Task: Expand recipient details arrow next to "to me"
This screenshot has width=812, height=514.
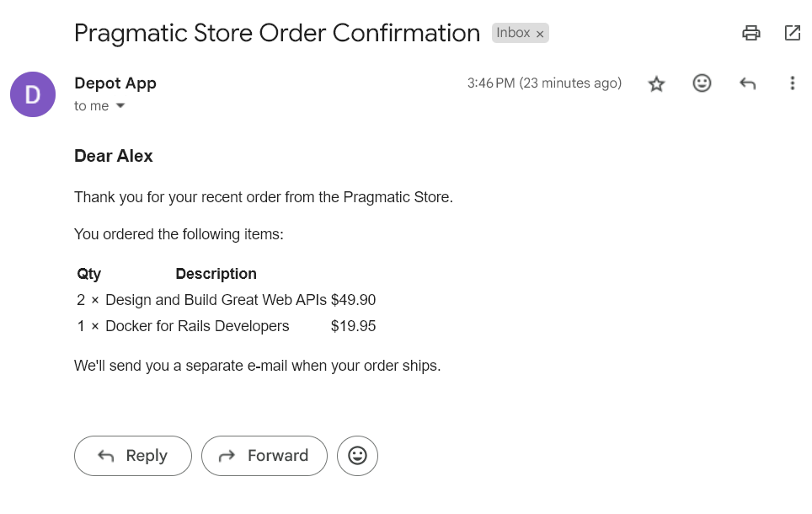Action: [120, 106]
